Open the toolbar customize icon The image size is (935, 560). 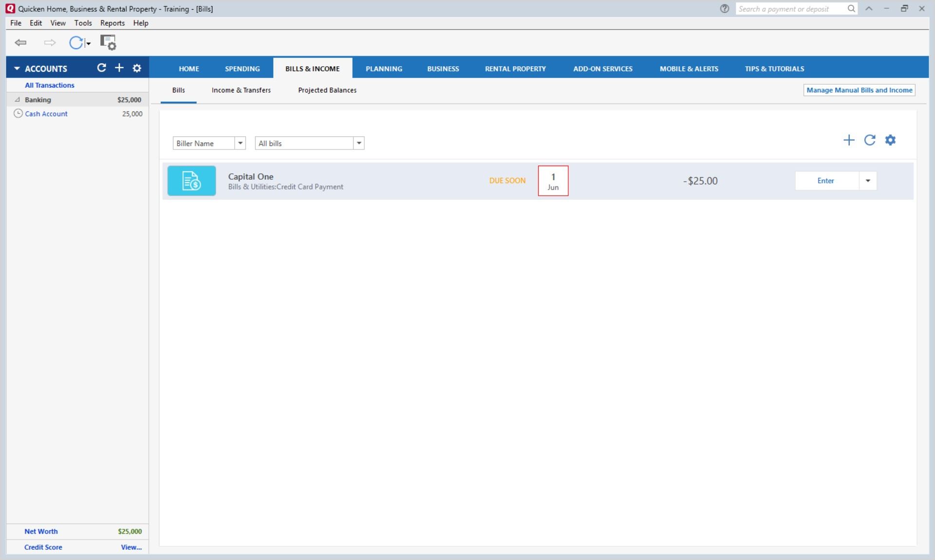pyautogui.click(x=108, y=43)
